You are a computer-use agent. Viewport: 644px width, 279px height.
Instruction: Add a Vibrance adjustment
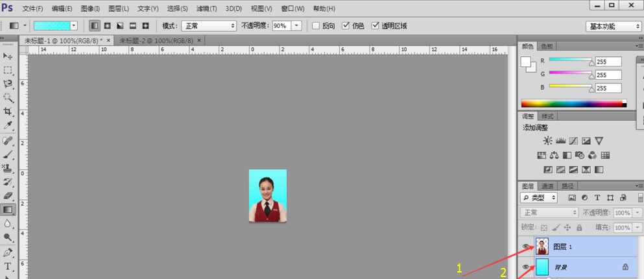[599, 141]
